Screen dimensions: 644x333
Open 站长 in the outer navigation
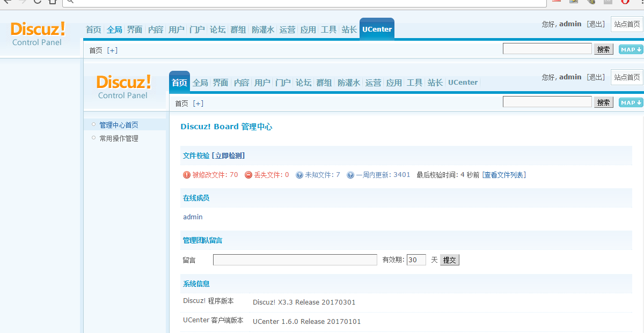[349, 29]
